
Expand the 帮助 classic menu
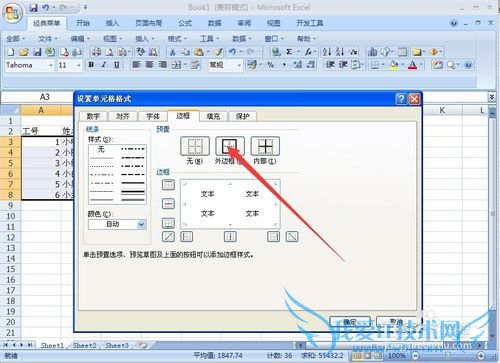coord(306,39)
